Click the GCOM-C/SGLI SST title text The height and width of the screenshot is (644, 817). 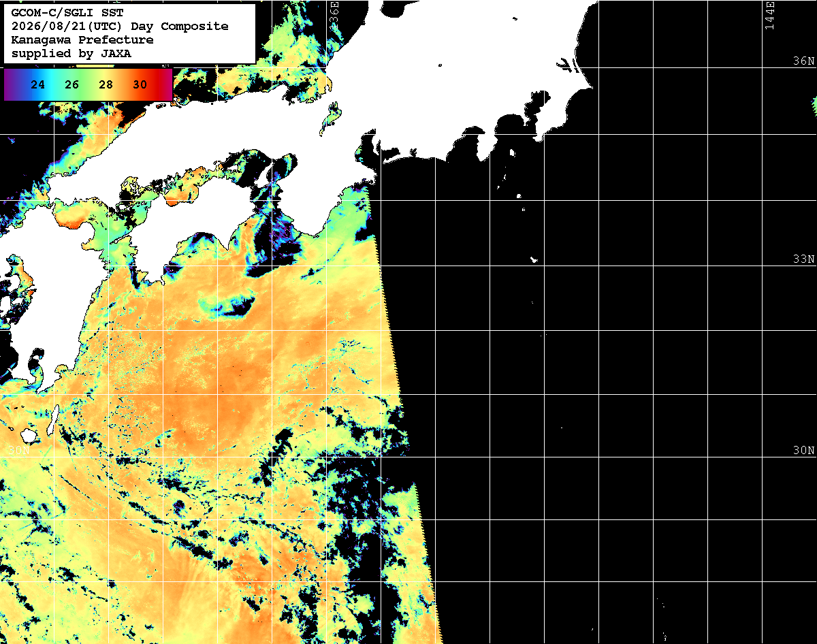[67, 13]
